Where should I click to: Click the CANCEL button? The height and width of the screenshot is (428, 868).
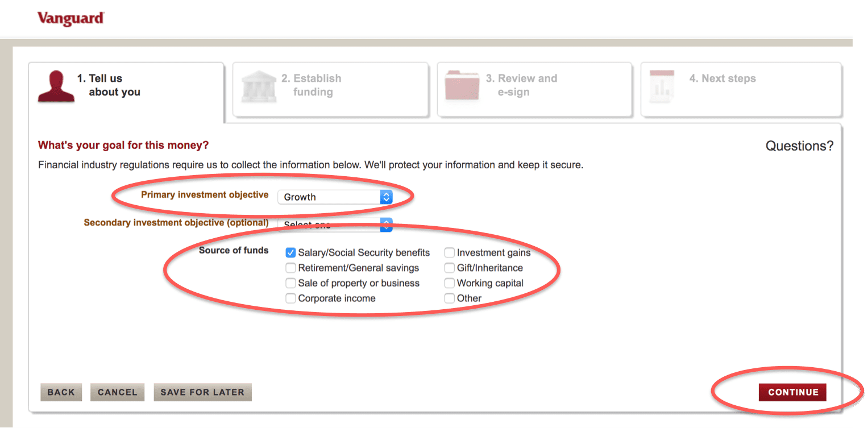pos(117,392)
